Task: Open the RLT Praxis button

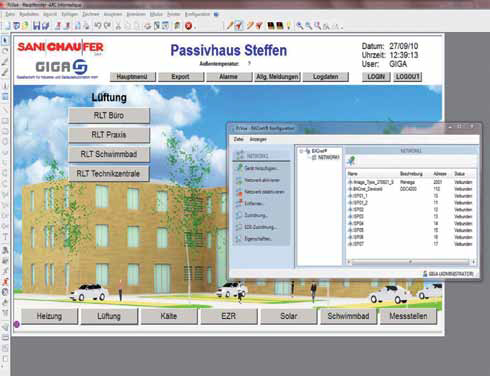Action: click(109, 135)
